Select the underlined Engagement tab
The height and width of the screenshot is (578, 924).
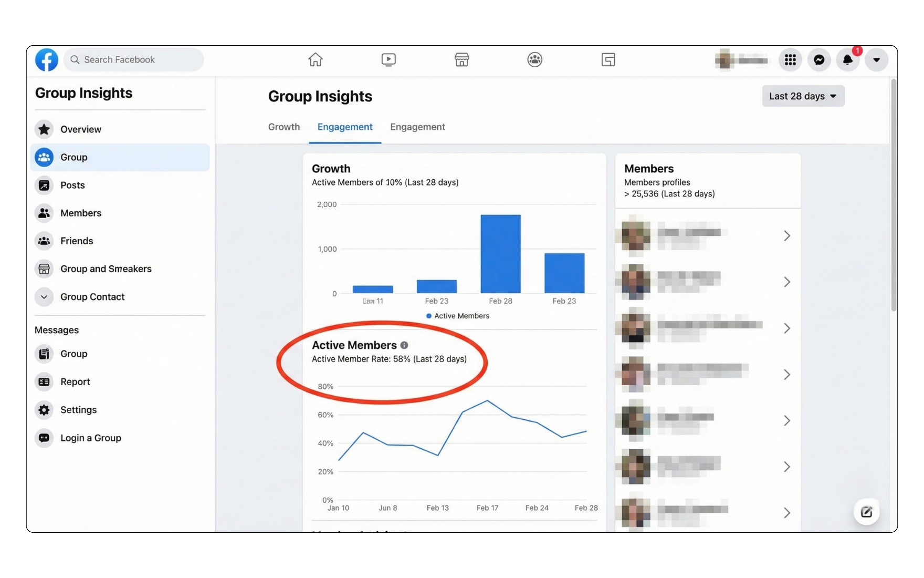point(345,127)
